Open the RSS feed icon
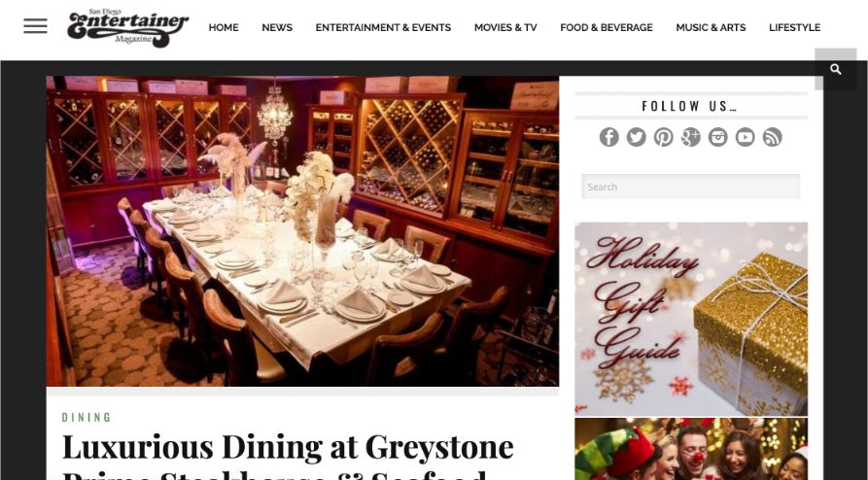The image size is (868, 480). (772, 137)
